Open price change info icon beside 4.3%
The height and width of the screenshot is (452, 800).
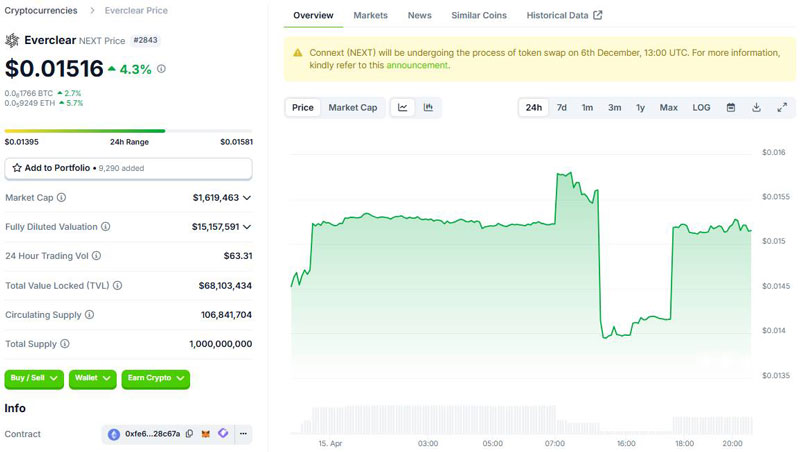[161, 68]
